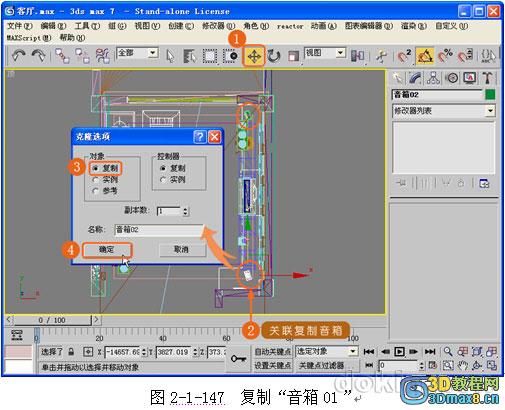Screen dimensions: 505x410
Task: Open reference coordinate system dropdown
Action: click(x=340, y=53)
